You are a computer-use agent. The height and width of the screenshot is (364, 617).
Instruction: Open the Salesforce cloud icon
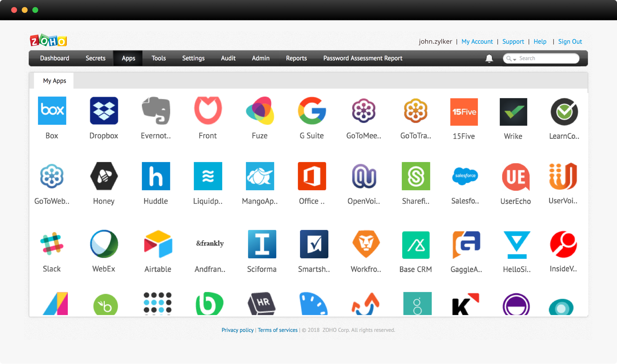pos(465,176)
